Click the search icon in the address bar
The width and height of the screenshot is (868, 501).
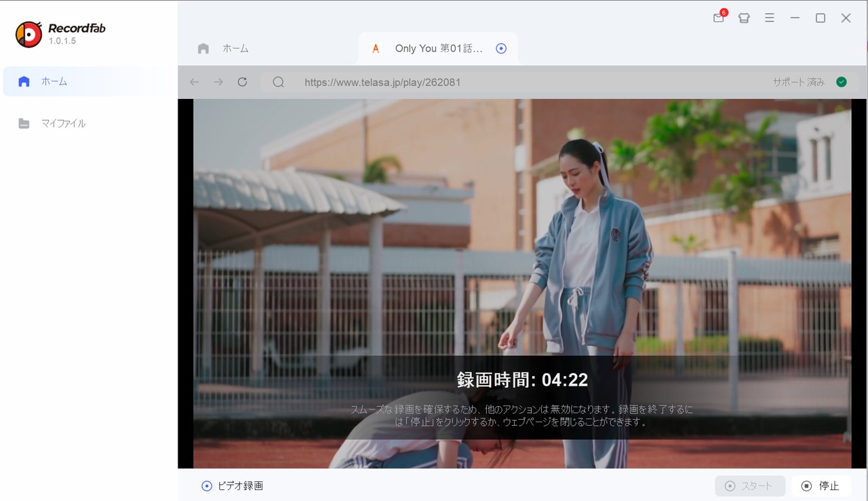tap(278, 81)
